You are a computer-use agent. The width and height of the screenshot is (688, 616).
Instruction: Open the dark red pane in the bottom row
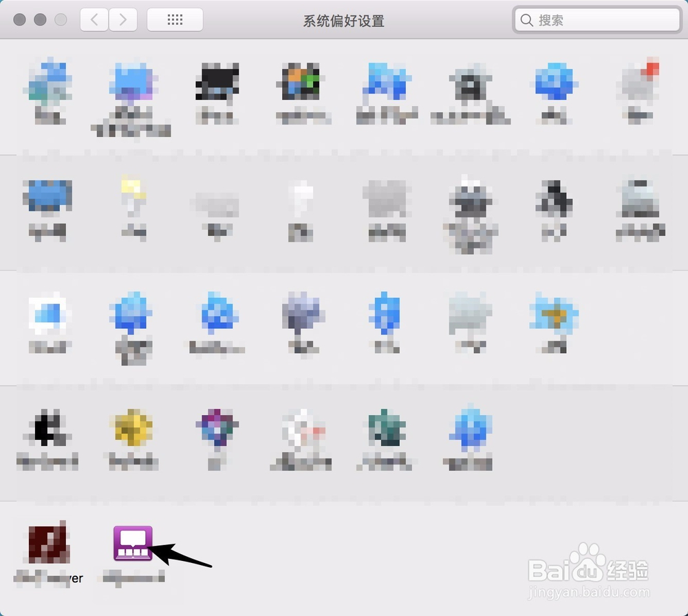click(x=47, y=544)
